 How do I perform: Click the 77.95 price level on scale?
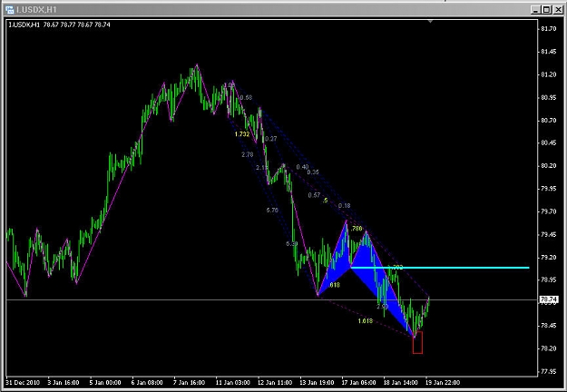tap(548, 371)
